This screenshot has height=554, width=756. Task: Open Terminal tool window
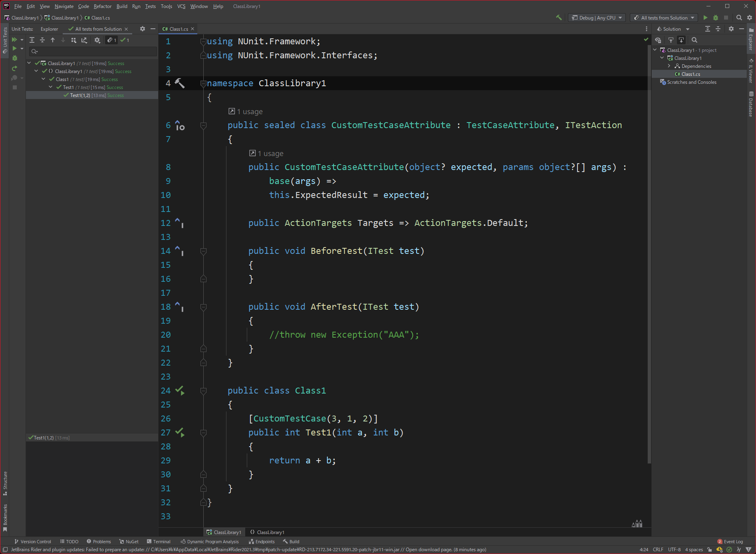pos(159,542)
